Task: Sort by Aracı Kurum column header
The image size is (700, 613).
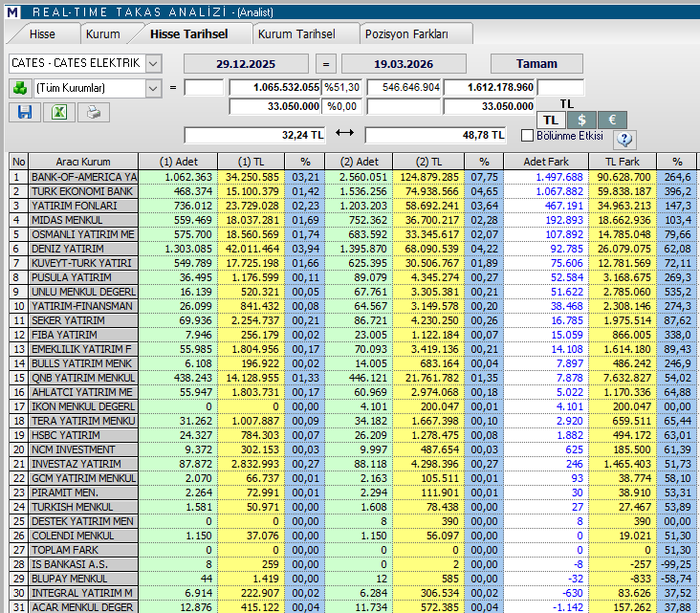Action: tap(83, 162)
